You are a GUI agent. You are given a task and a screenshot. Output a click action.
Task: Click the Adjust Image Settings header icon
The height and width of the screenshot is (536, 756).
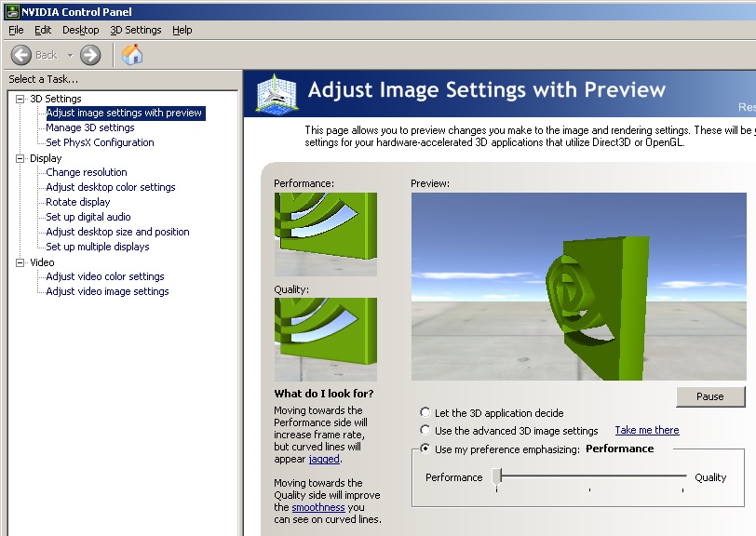coord(277,93)
